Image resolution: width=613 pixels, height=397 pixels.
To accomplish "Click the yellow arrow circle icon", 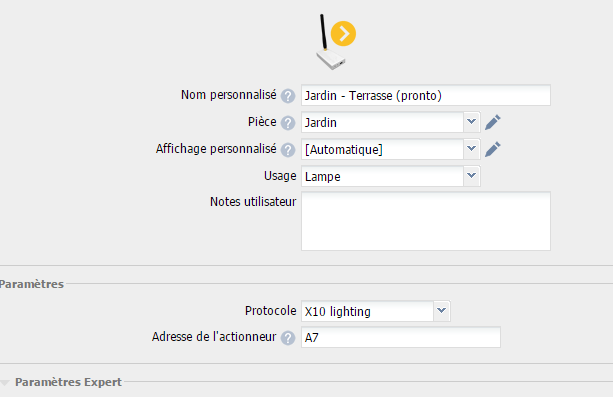I will [x=343, y=34].
